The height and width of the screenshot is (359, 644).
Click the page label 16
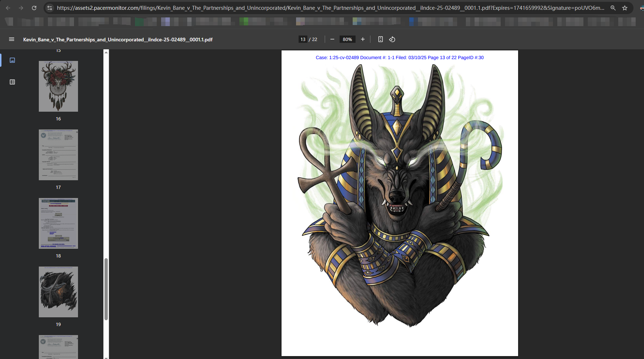pos(58,119)
